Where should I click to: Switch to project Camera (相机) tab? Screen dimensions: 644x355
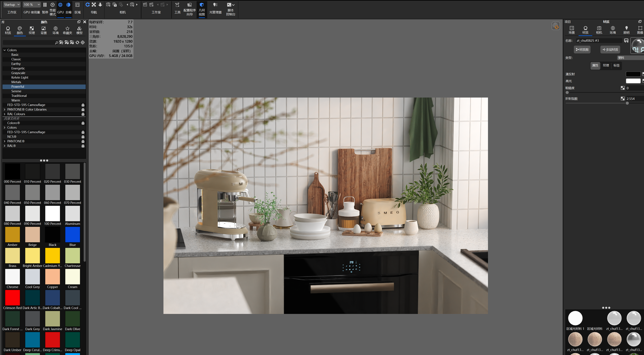[x=599, y=30]
